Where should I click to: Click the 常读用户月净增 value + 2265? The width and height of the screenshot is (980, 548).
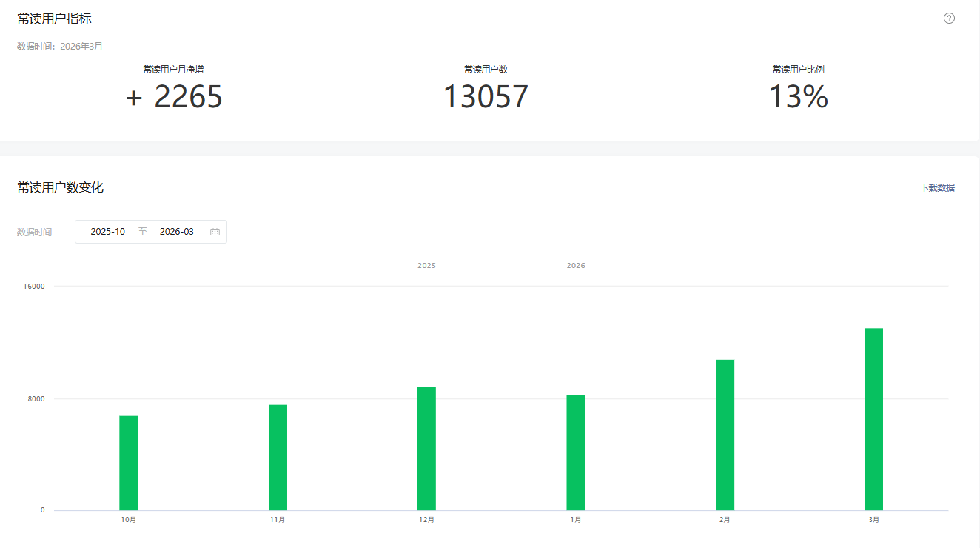(x=174, y=97)
